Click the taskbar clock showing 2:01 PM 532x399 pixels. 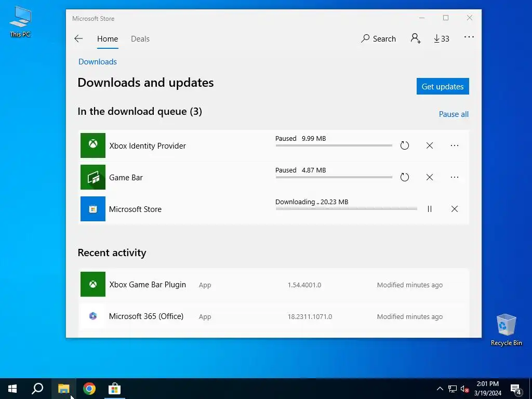coord(487,389)
